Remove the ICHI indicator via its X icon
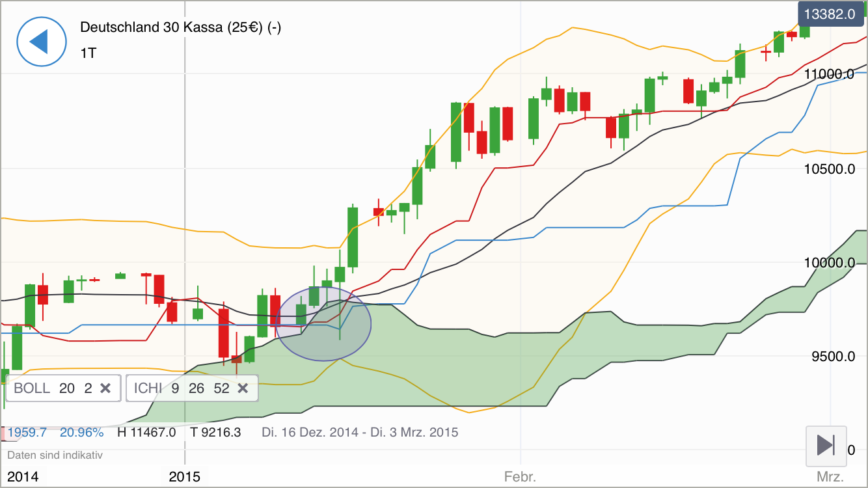Image resolution: width=868 pixels, height=488 pixels. click(x=243, y=388)
